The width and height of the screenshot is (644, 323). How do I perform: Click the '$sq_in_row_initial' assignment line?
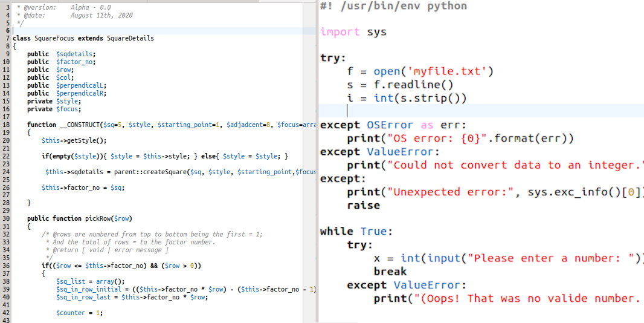pos(185,289)
